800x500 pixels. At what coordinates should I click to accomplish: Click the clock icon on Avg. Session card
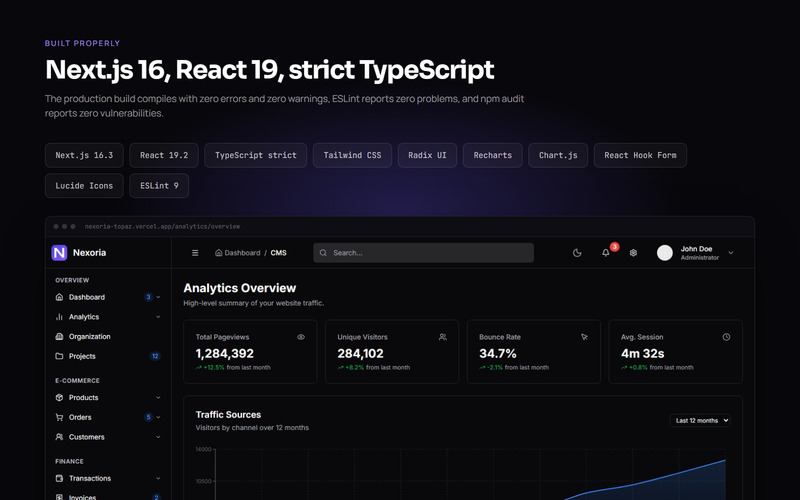tap(726, 337)
